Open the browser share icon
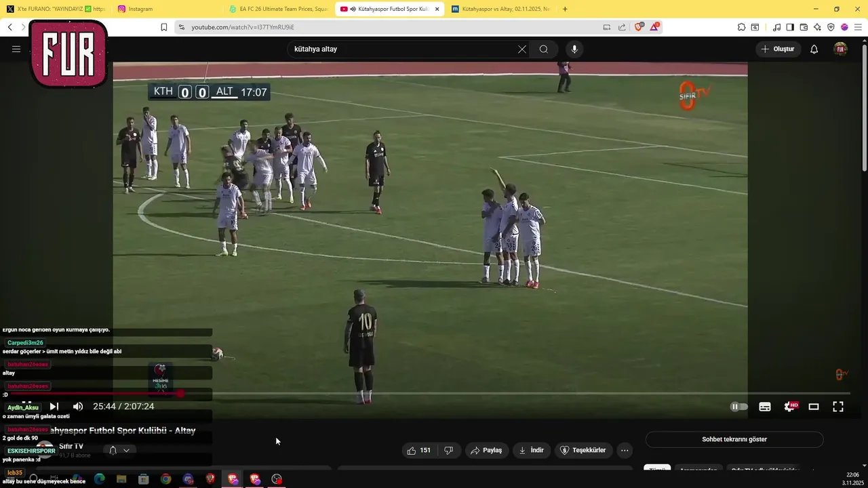This screenshot has height=488, width=868. point(622,27)
